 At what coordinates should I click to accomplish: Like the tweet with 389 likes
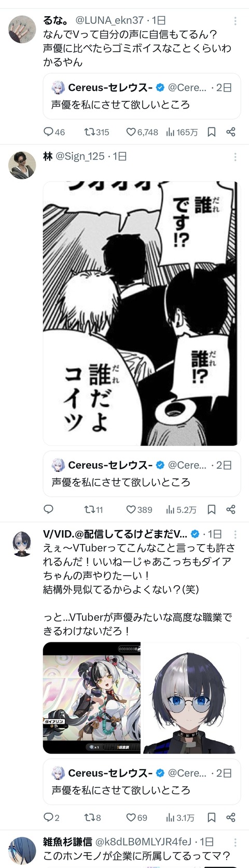(140, 509)
